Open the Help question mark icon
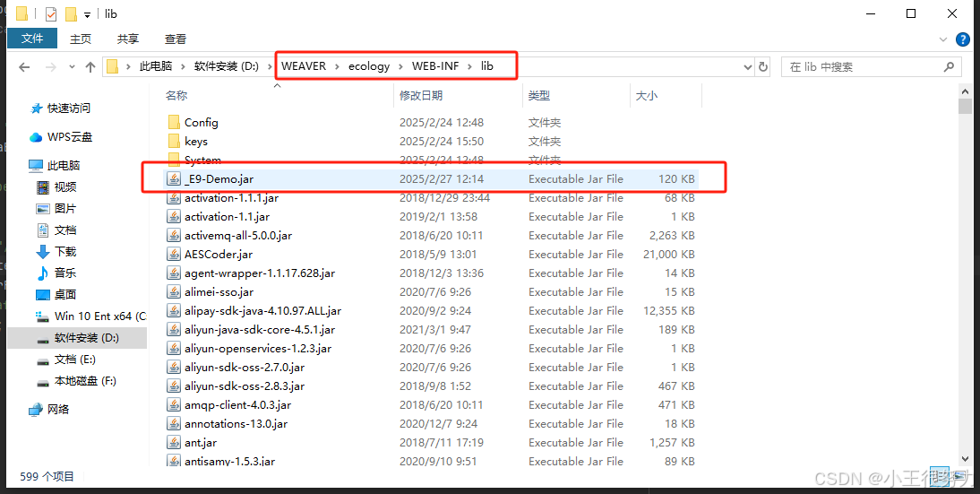 point(963,39)
